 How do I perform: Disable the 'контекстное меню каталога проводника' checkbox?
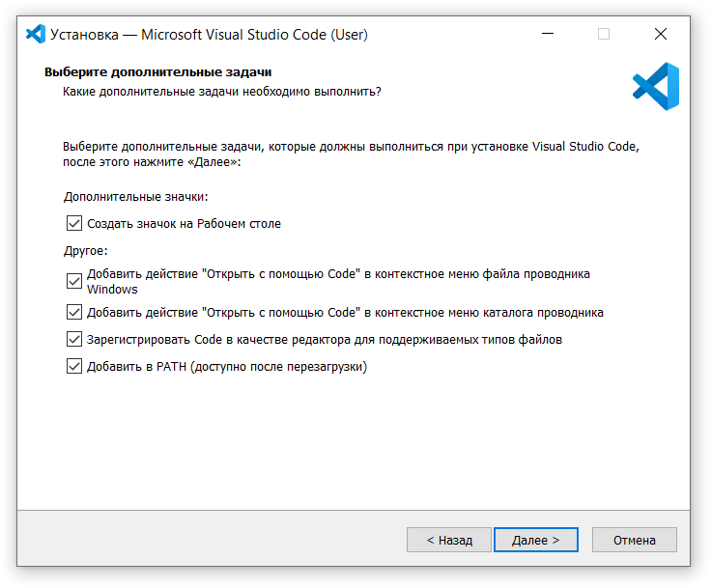tap(74, 312)
